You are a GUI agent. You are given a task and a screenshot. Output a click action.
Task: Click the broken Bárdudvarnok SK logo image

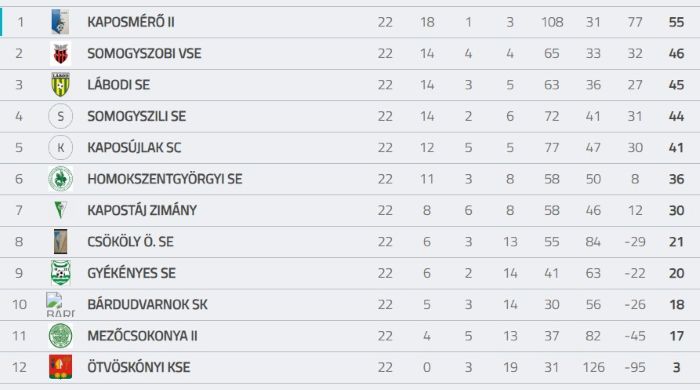(x=60, y=304)
